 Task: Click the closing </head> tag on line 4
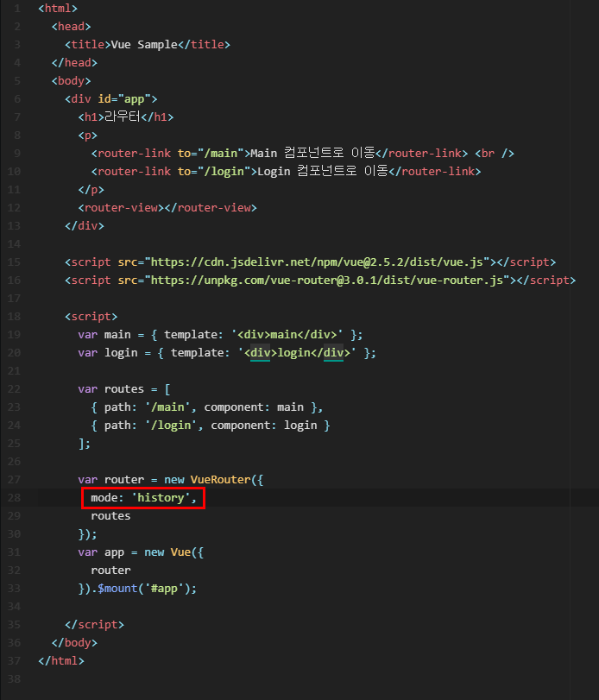pos(74,62)
